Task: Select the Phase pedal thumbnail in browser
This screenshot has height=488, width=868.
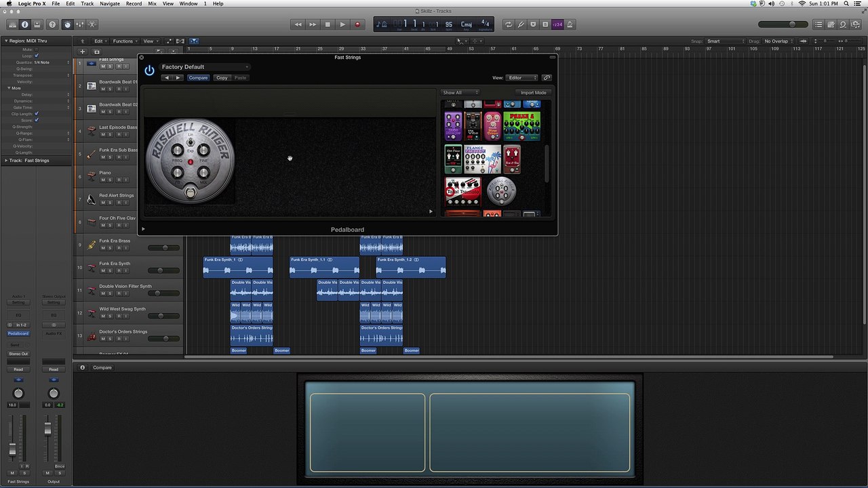Action: click(521, 126)
